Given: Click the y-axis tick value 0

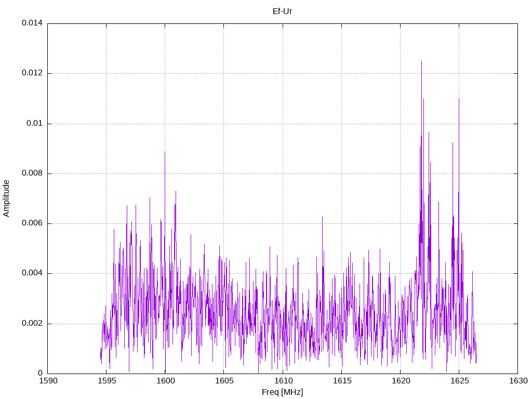Looking at the screenshot, I should click(41, 373).
